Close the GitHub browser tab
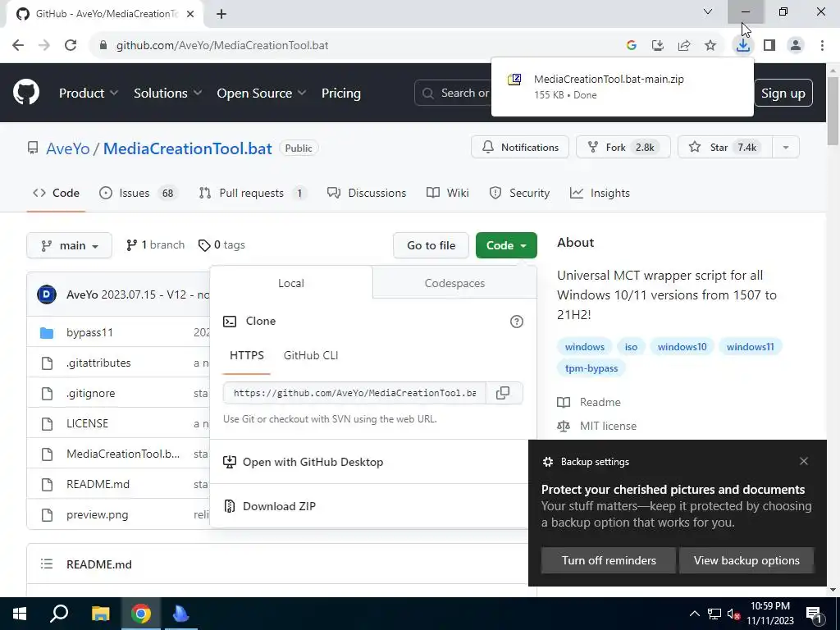This screenshot has width=840, height=630. click(x=190, y=14)
